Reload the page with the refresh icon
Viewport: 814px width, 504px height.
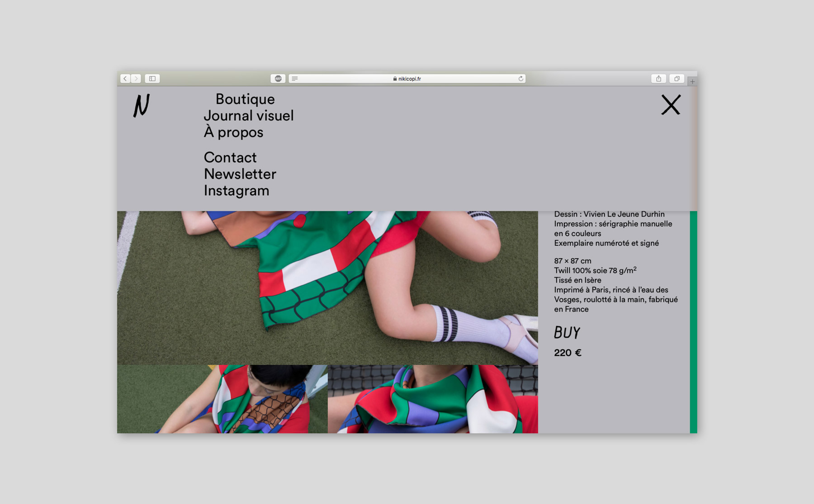tap(521, 79)
